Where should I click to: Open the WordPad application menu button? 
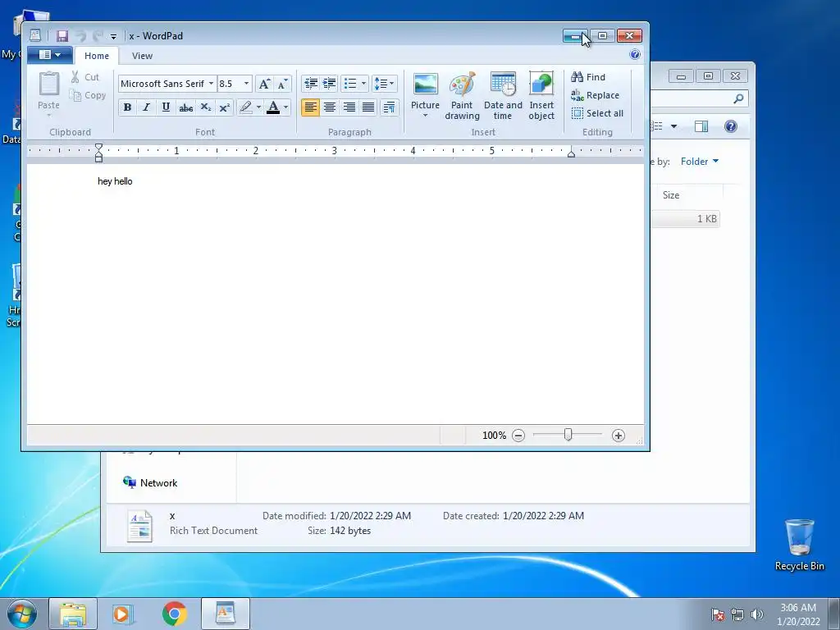click(50, 55)
